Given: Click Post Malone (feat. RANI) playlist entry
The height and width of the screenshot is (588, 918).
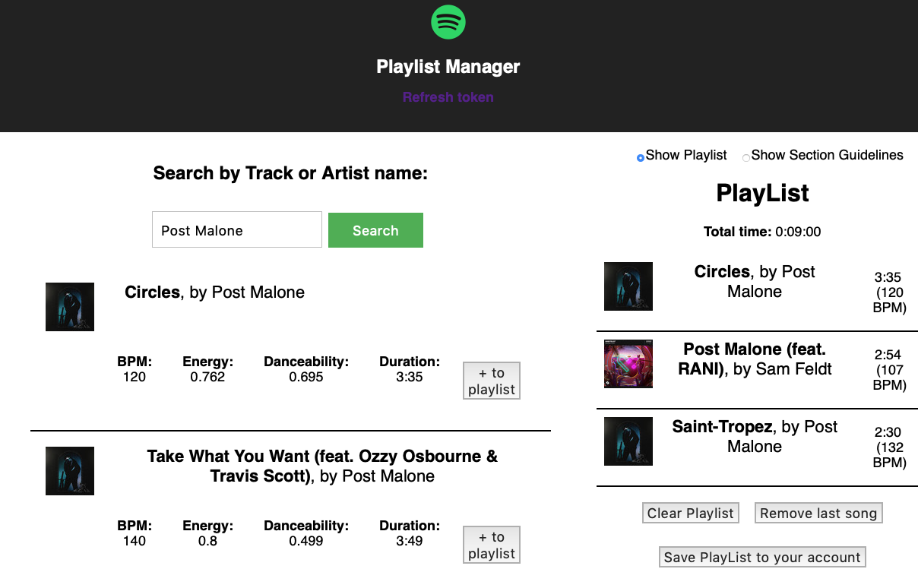Looking at the screenshot, I should pos(755,359).
